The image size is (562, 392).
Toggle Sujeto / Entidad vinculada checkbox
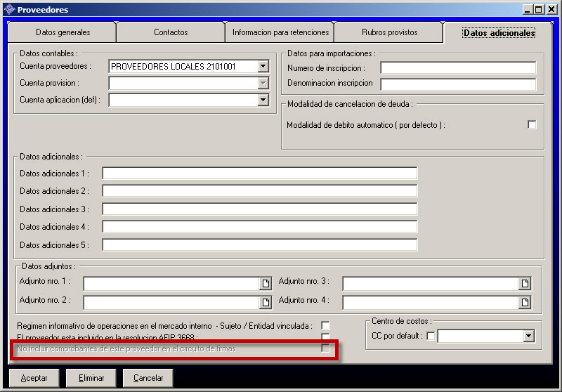[325, 325]
